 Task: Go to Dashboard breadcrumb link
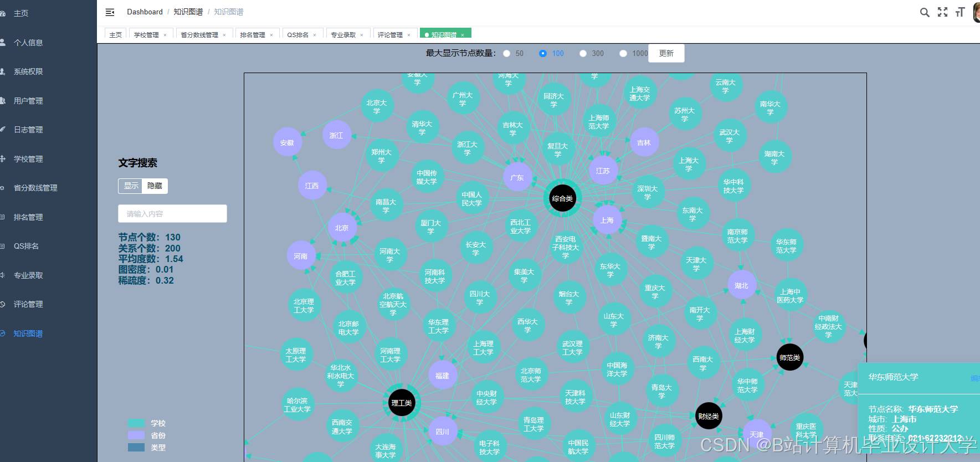[145, 12]
